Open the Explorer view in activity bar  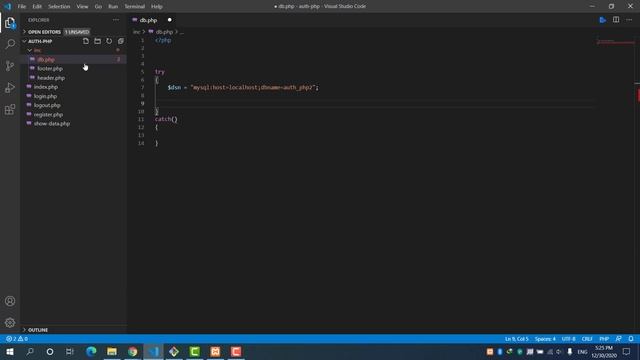pos(10,23)
